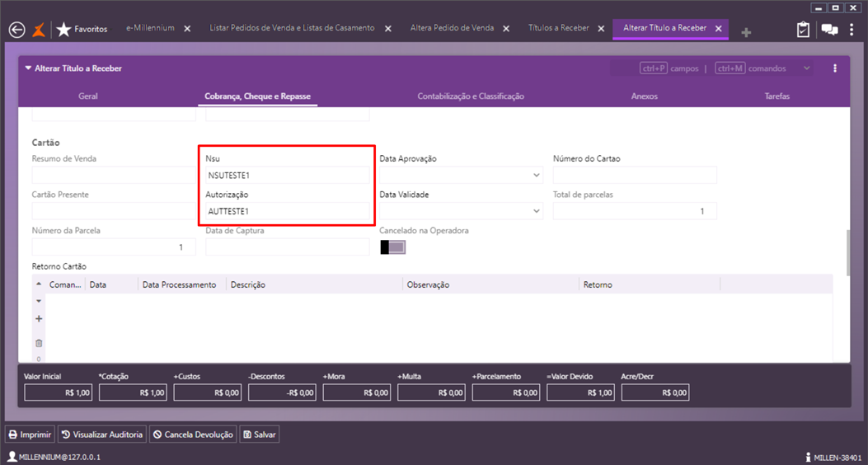Click the Custos amount field

coord(208,392)
